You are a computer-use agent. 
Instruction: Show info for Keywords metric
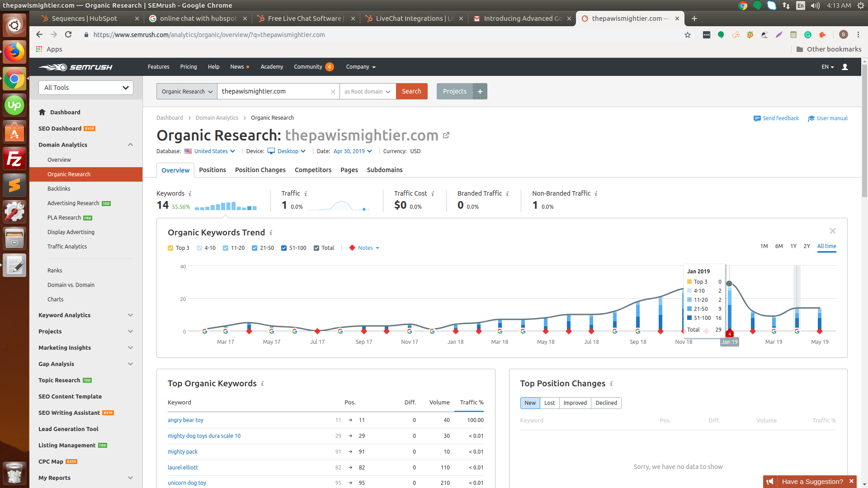(x=190, y=194)
